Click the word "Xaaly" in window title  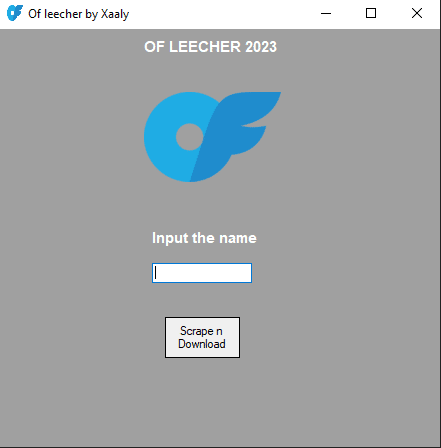click(x=115, y=14)
